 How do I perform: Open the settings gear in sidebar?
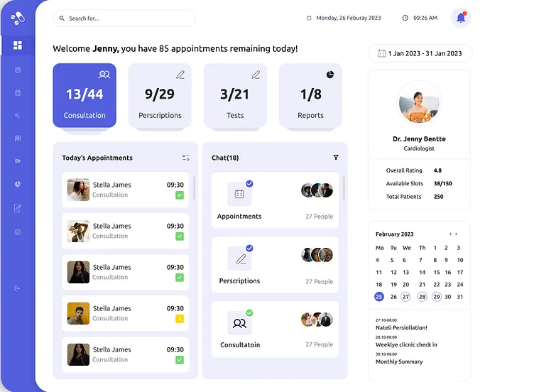18,232
